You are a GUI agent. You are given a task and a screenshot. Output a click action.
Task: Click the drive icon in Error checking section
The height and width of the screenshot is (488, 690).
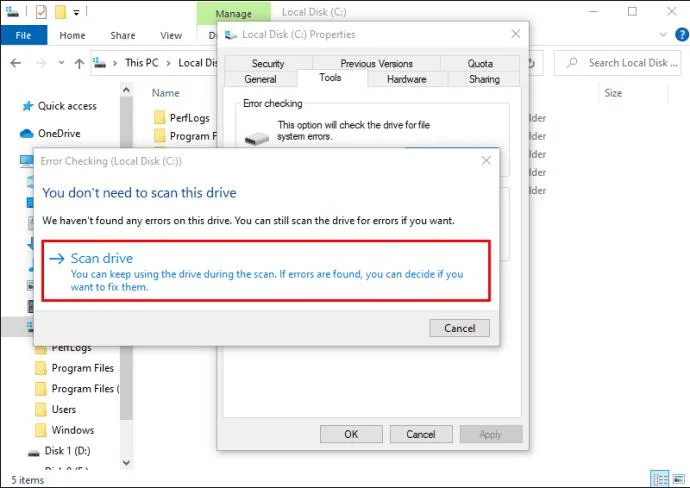pyautogui.click(x=257, y=139)
